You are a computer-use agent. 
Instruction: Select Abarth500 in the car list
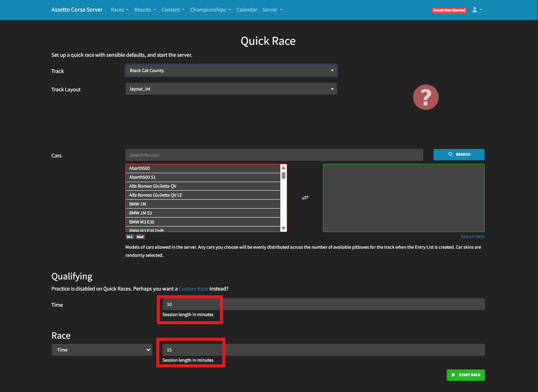[203, 168]
